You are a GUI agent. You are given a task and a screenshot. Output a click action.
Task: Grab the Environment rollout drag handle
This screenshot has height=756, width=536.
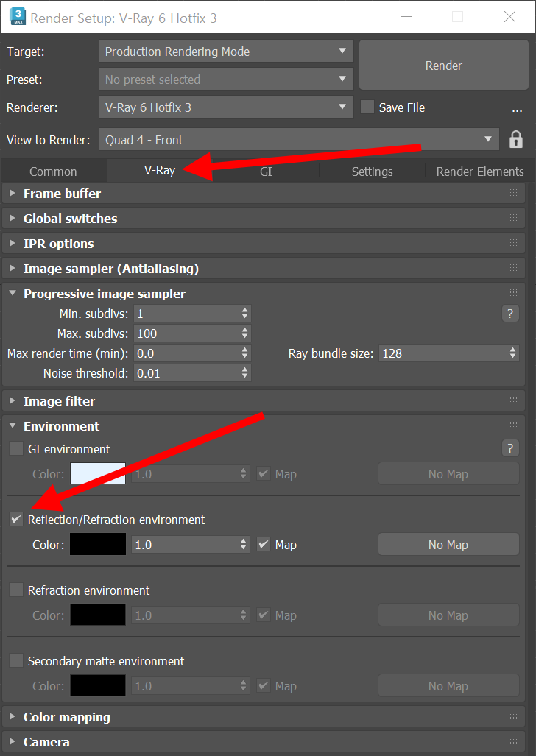pyautogui.click(x=513, y=425)
